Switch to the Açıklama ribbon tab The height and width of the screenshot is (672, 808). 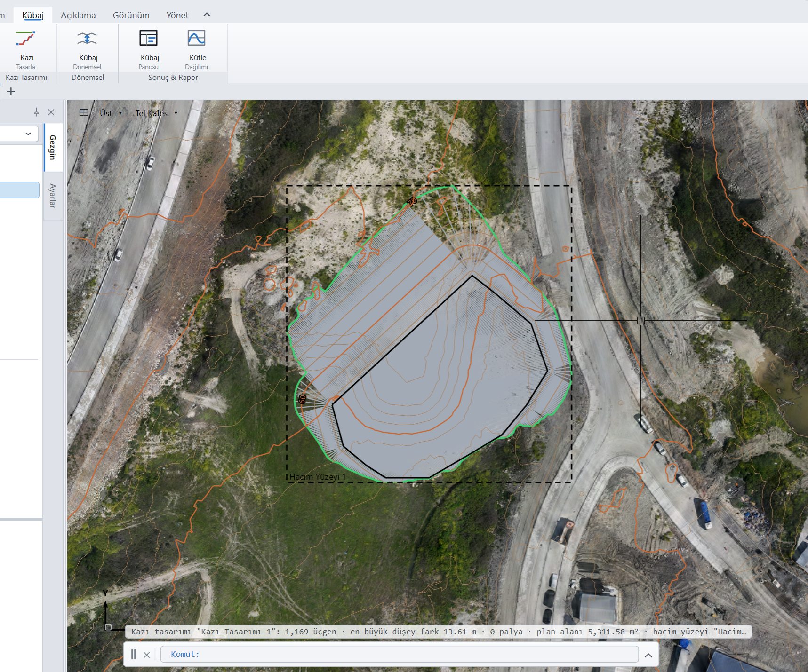click(x=78, y=15)
